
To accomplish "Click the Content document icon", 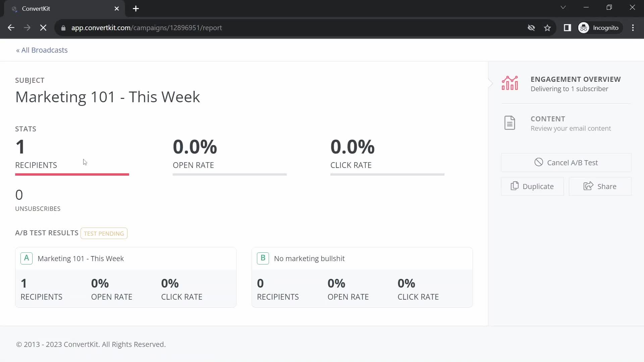I will point(509,123).
